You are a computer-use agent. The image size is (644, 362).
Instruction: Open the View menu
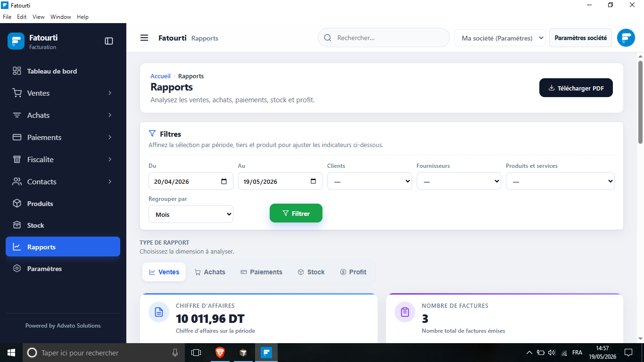click(x=39, y=17)
